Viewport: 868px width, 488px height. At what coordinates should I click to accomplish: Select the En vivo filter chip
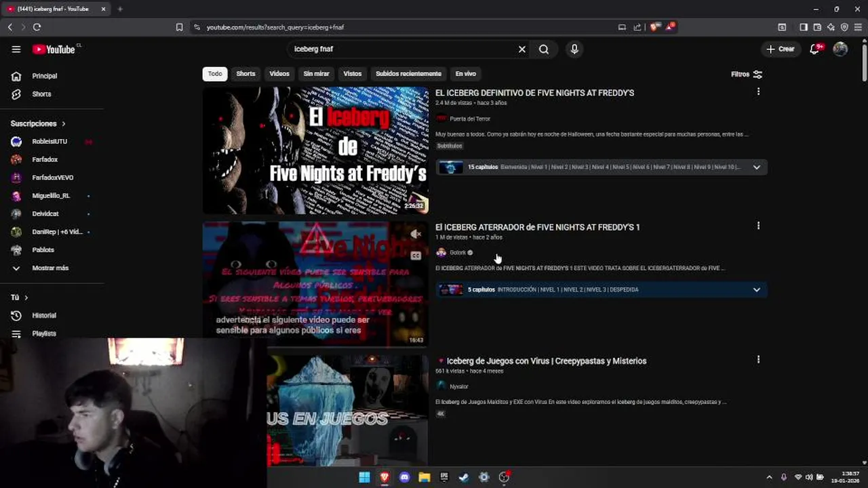[x=466, y=73]
